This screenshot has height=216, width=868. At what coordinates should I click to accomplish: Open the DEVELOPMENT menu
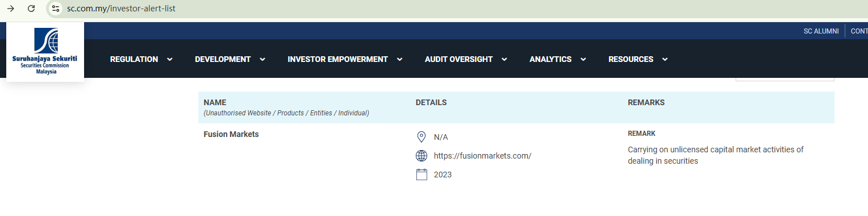tap(223, 59)
